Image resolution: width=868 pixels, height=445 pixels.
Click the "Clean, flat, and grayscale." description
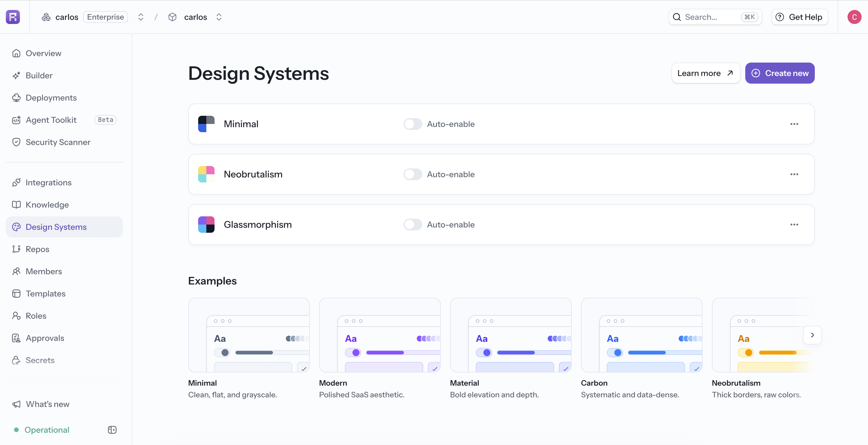click(x=233, y=395)
